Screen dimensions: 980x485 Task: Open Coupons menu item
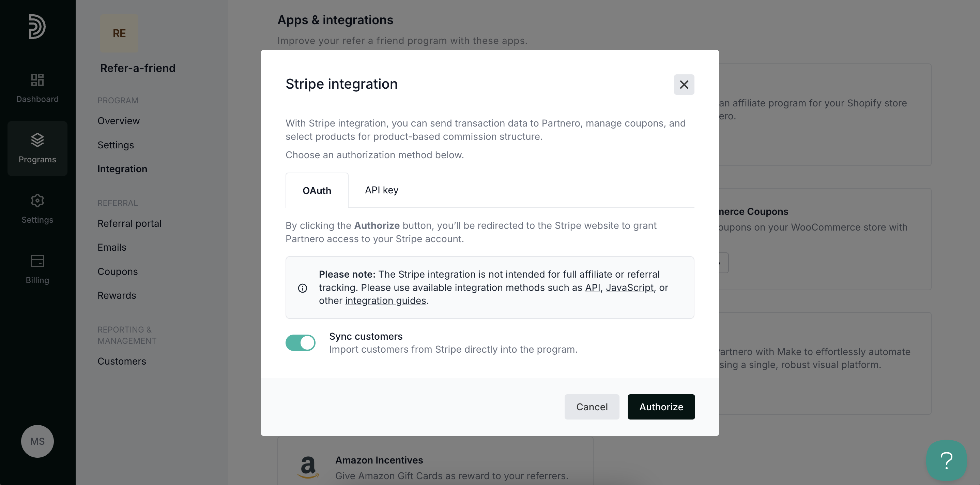point(117,271)
